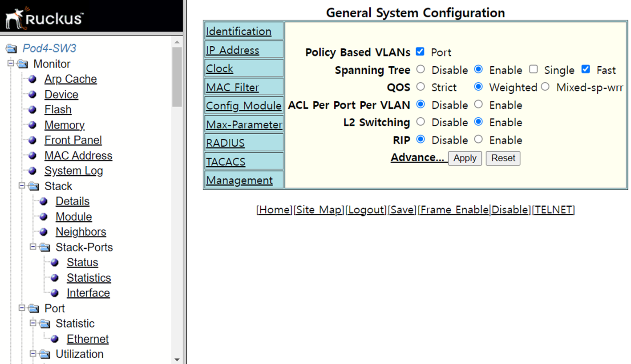631x364 pixels.
Task: Click the Stack-Ports folder icon
Action: [44, 248]
